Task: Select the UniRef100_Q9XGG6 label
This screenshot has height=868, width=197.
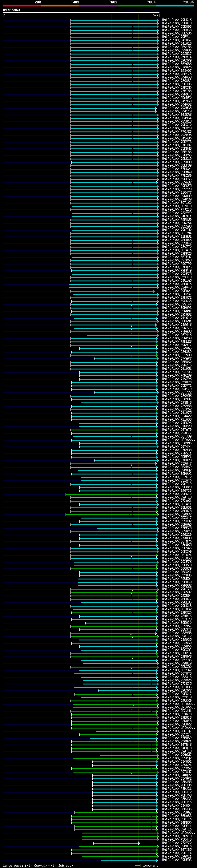Action: [x=177, y=50]
